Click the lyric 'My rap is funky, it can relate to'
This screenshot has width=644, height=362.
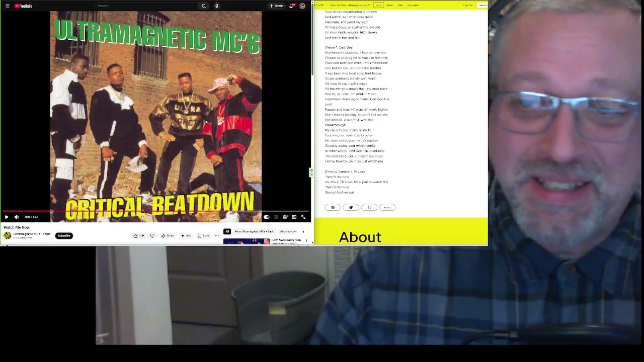pos(348,130)
